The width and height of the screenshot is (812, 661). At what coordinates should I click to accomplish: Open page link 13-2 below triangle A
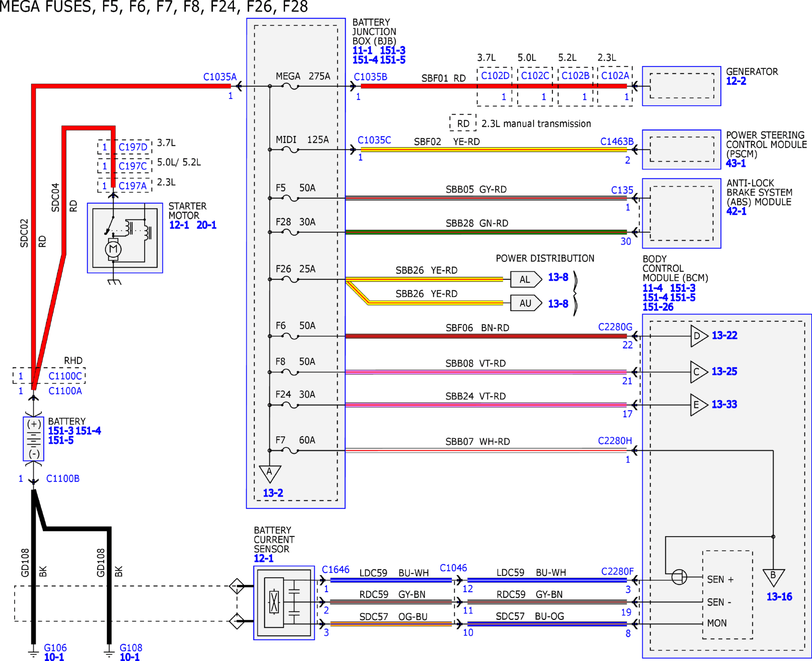click(x=273, y=493)
